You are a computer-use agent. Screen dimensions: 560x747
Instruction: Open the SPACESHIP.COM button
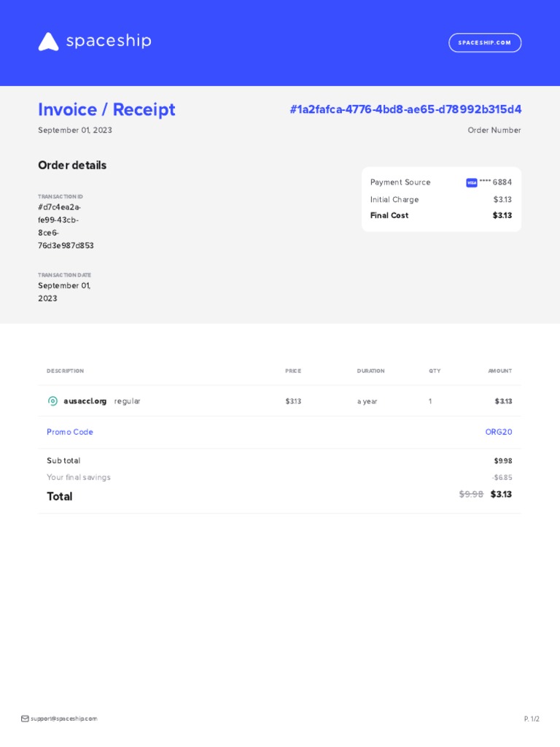click(485, 43)
